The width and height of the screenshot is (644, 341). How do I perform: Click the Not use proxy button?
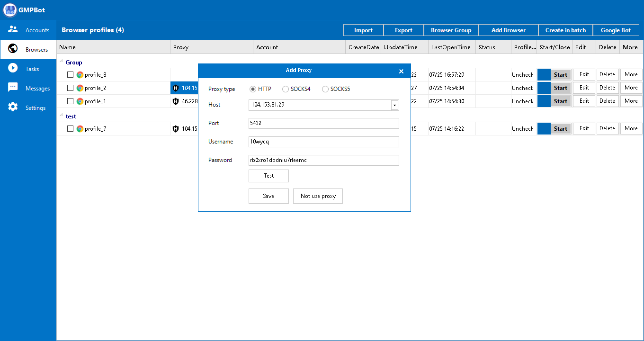(x=318, y=196)
